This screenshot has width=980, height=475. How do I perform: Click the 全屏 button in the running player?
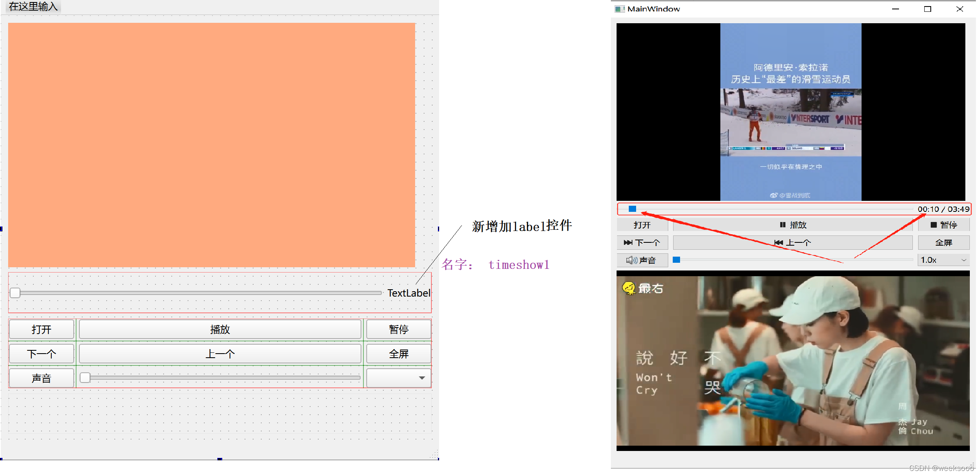943,242
